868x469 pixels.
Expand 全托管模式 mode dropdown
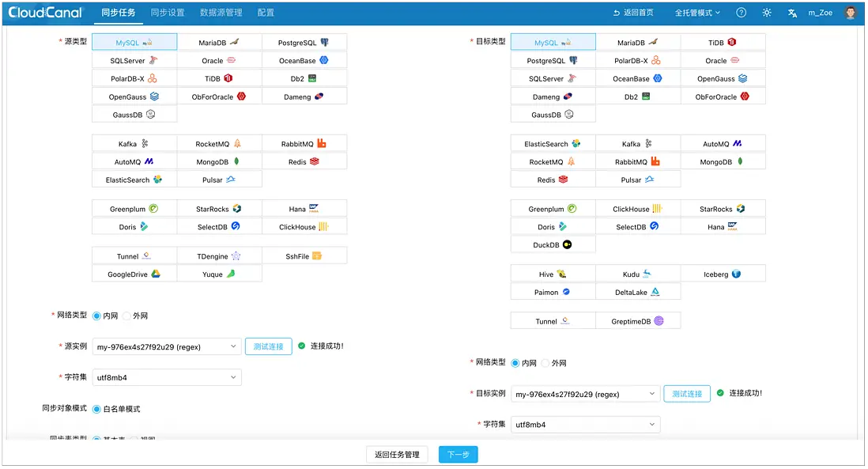click(697, 12)
